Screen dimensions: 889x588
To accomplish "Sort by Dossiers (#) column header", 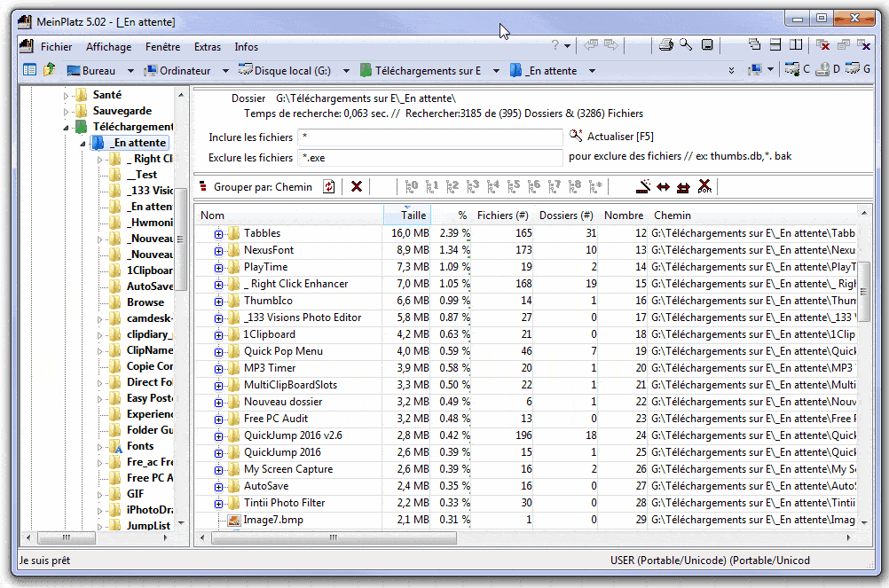I will (566, 216).
